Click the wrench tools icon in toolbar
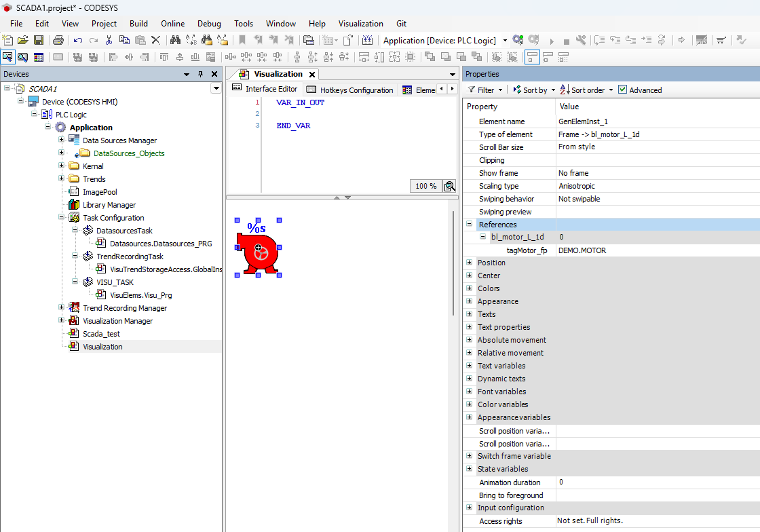Screen dimensions: 760x532 click(581, 40)
